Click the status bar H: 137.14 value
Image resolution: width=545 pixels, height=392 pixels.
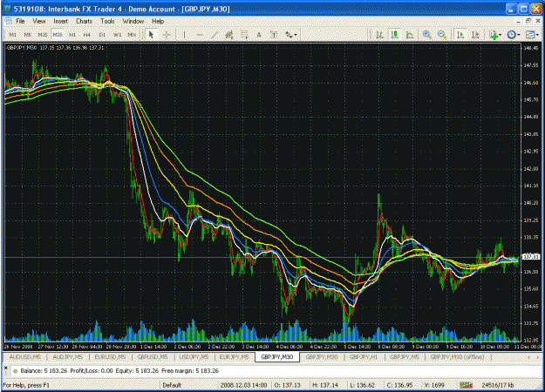325,385
